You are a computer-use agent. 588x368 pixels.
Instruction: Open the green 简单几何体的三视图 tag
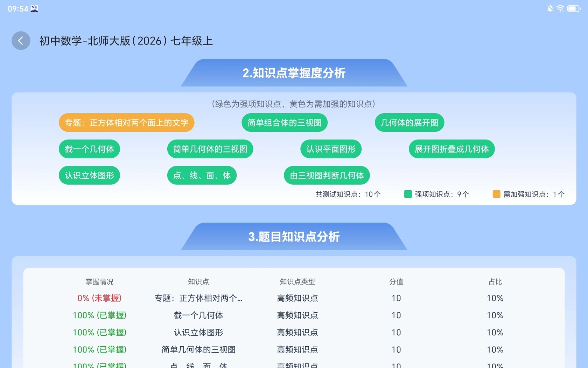click(x=210, y=149)
